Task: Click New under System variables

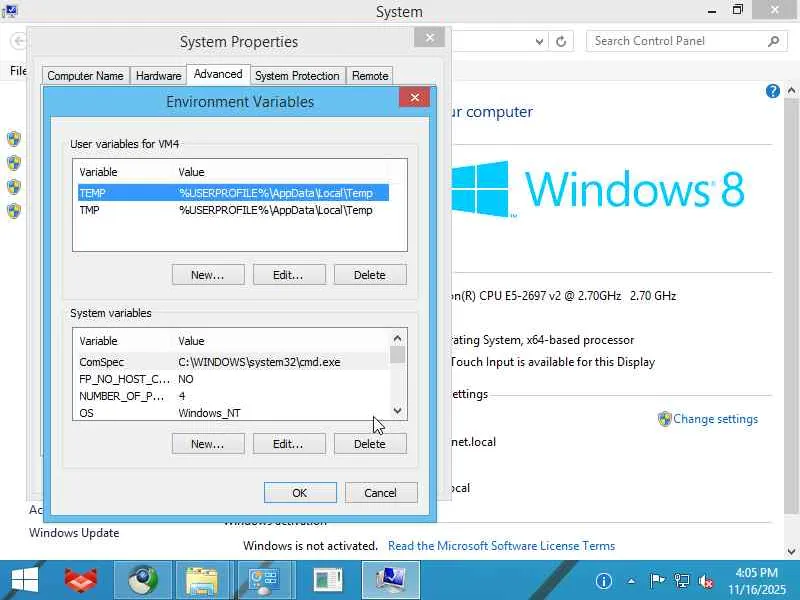Action: click(208, 444)
